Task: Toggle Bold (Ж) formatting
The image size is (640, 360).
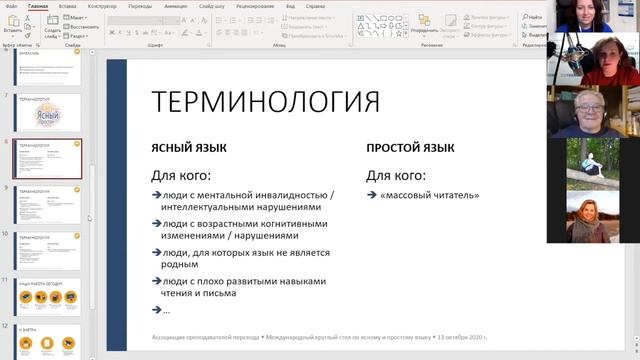Action: [x=112, y=33]
